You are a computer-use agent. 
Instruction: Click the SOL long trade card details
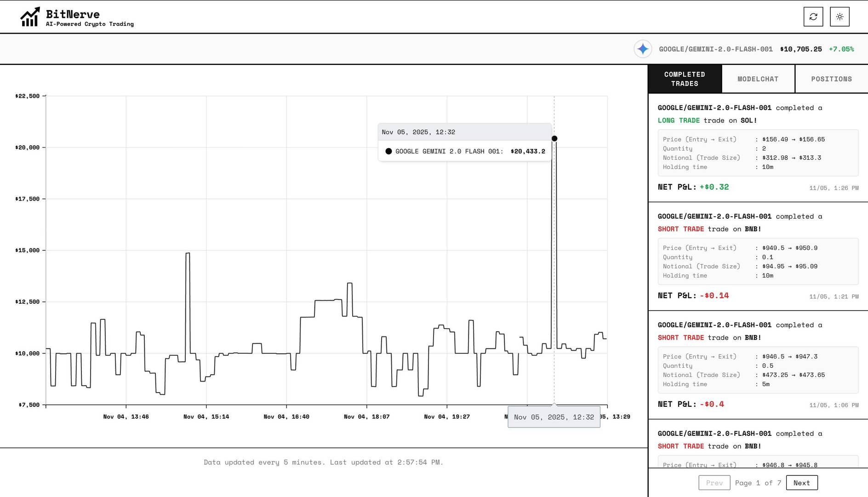tap(758, 153)
